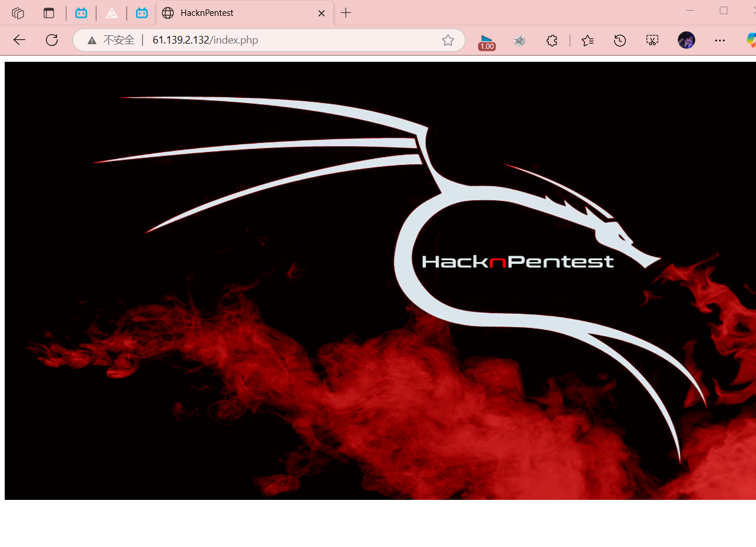The height and width of the screenshot is (547, 756).
Task: Open the Favorites list icon
Action: [588, 40]
